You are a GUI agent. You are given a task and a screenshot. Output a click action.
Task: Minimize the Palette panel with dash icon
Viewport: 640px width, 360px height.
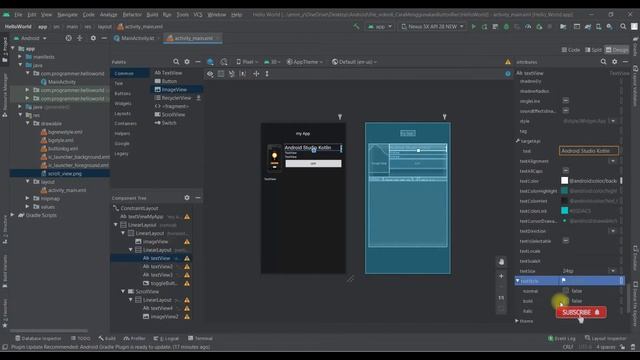(198, 62)
